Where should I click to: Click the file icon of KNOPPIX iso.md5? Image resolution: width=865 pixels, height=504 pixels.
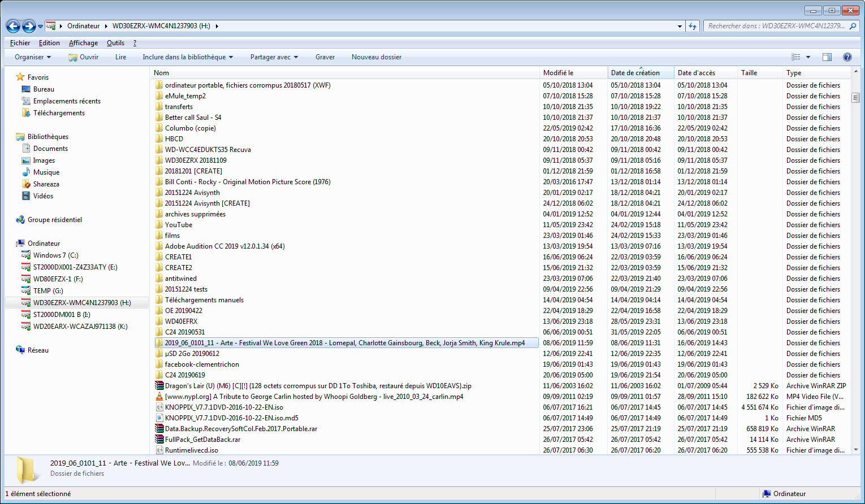point(159,418)
